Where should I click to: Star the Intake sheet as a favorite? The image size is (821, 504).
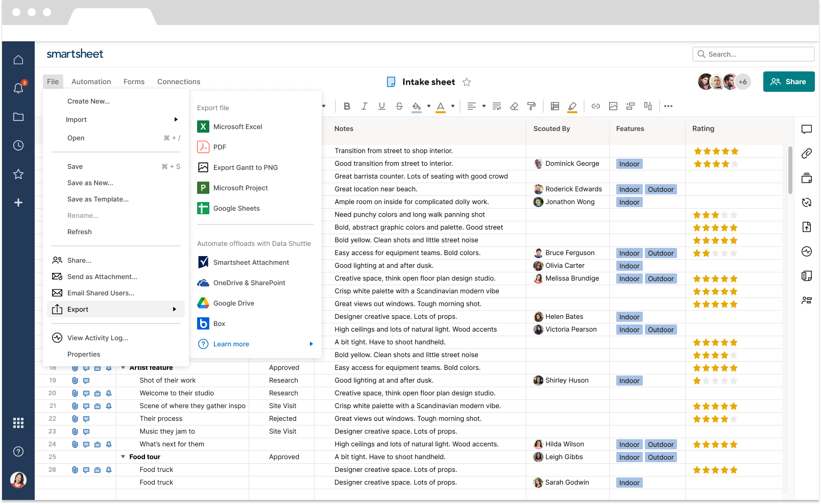point(466,82)
